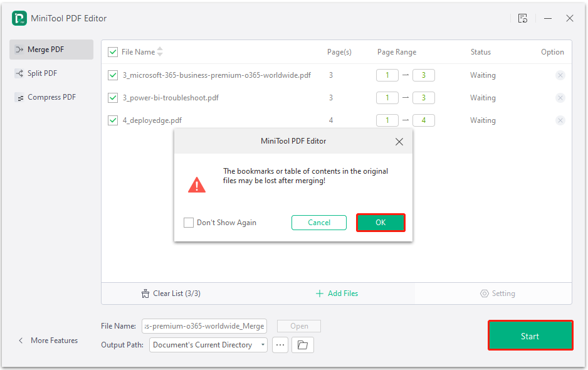
Task: Edit end page of microsoft-365 file range
Action: [424, 75]
